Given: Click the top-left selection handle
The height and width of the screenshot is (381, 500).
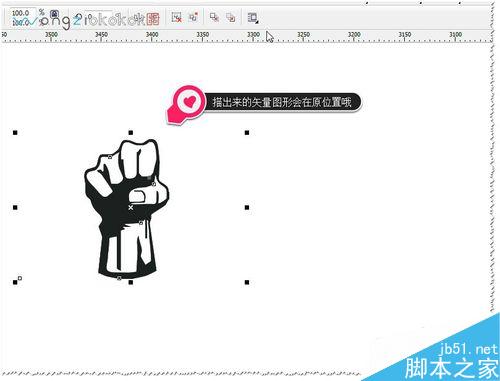Looking at the screenshot, I should (x=15, y=133).
